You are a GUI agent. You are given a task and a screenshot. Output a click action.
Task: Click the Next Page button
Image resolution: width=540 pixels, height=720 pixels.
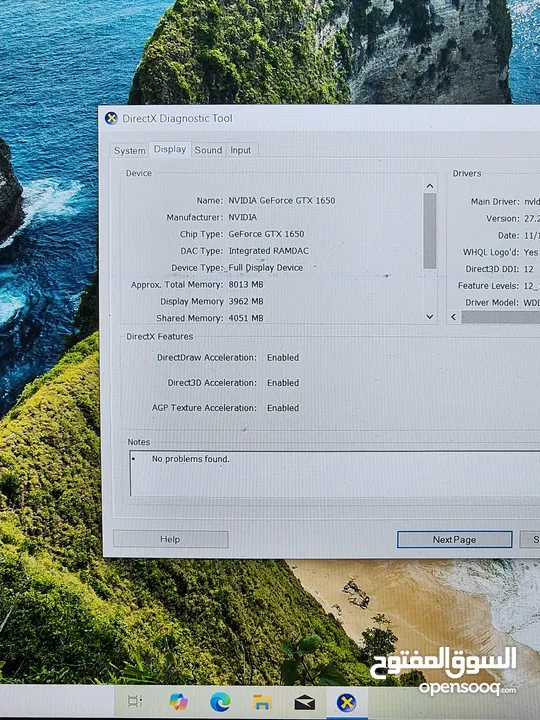454,540
